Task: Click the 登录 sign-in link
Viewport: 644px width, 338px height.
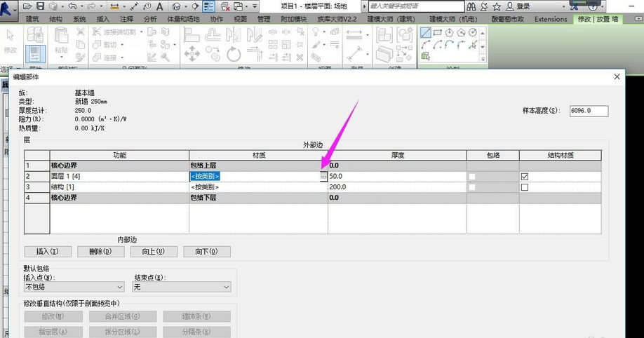Action: coord(523,6)
